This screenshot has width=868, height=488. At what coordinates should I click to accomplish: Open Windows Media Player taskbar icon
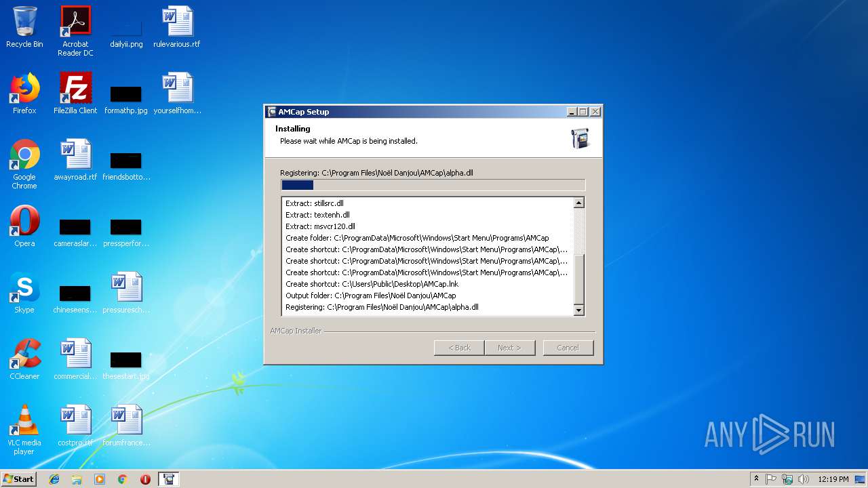[100, 479]
